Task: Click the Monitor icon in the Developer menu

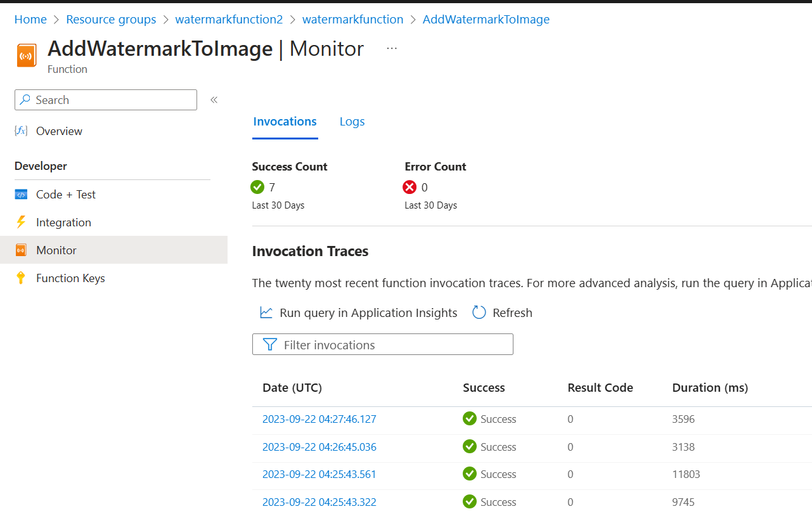Action: click(x=21, y=250)
